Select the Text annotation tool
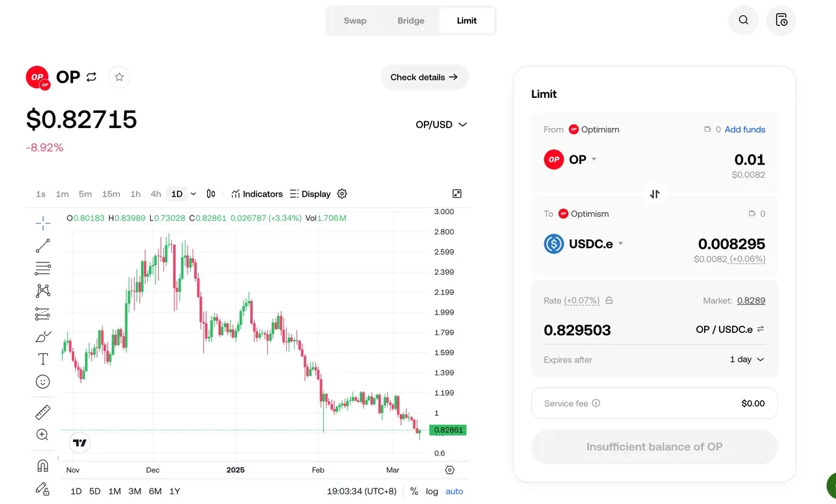The width and height of the screenshot is (836, 504). tap(43, 359)
